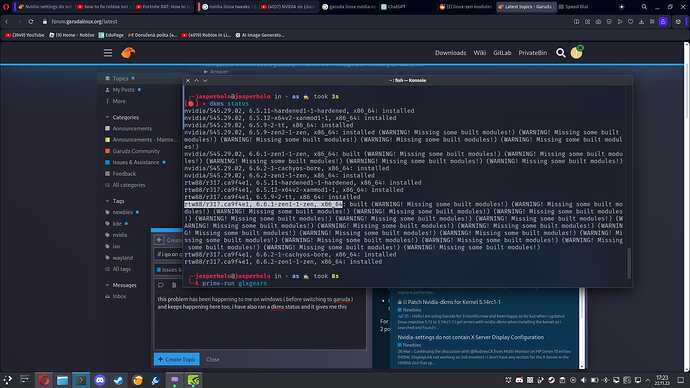The width and height of the screenshot is (690, 388).
Task: Open the downloads icon in the browser toolbar
Action: tap(641, 22)
